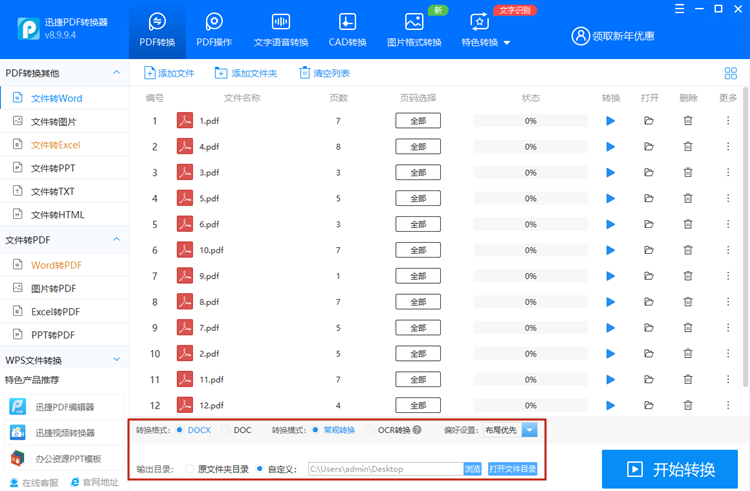The image size is (750, 491).
Task: Open 在线客服 link
Action: click(x=34, y=482)
